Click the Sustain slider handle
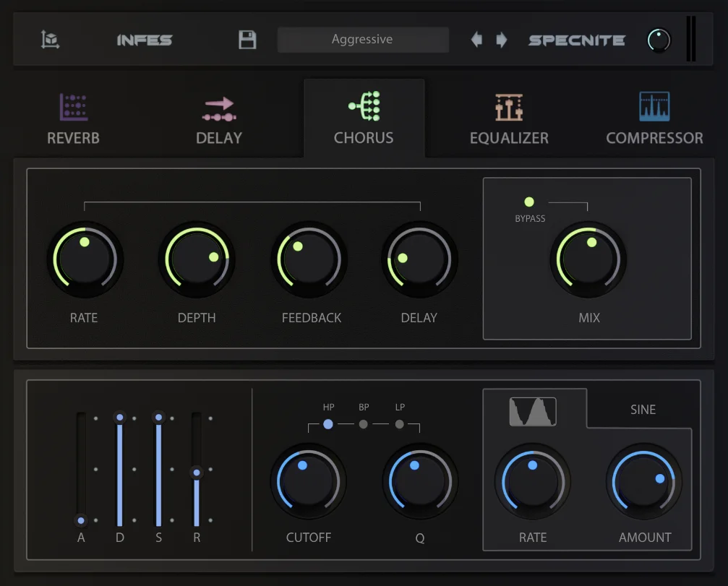This screenshot has height=586, width=728. (x=159, y=417)
